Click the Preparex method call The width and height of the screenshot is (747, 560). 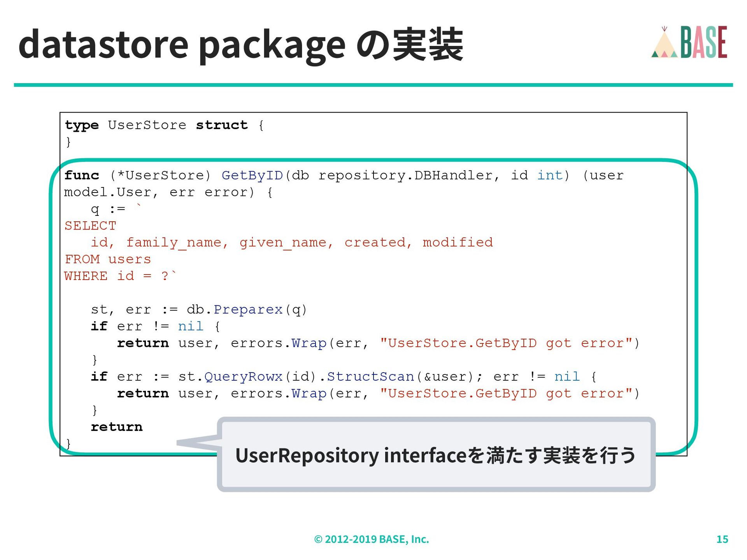248,310
